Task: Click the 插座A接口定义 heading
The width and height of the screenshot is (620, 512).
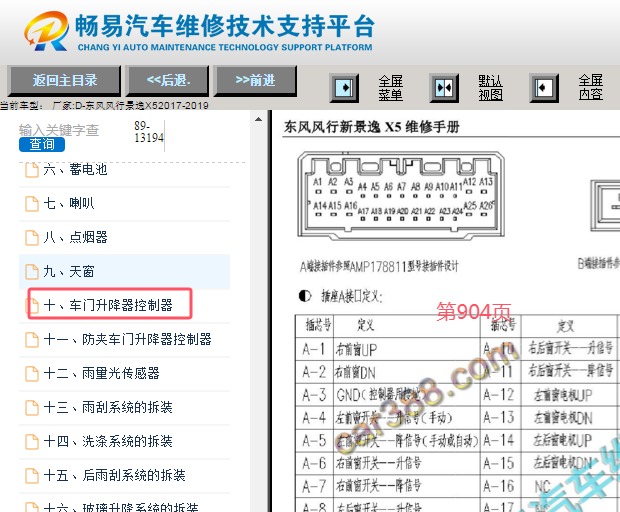Action: [352, 296]
